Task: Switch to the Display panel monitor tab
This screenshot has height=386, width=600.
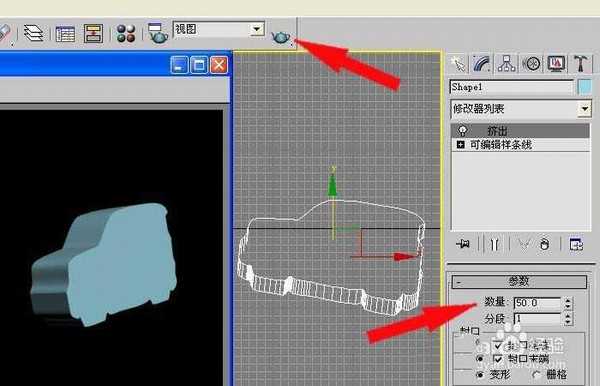Action: pyautogui.click(x=556, y=64)
